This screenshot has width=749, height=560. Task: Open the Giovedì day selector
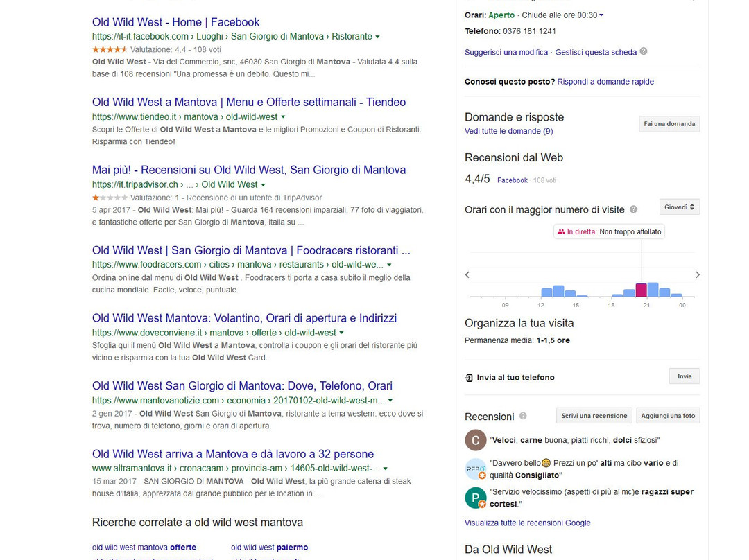(679, 207)
